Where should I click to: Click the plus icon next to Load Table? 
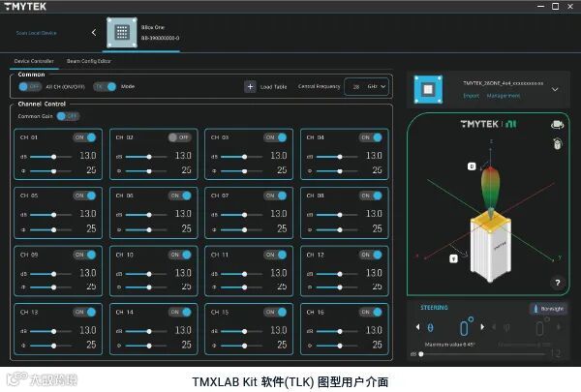click(250, 87)
